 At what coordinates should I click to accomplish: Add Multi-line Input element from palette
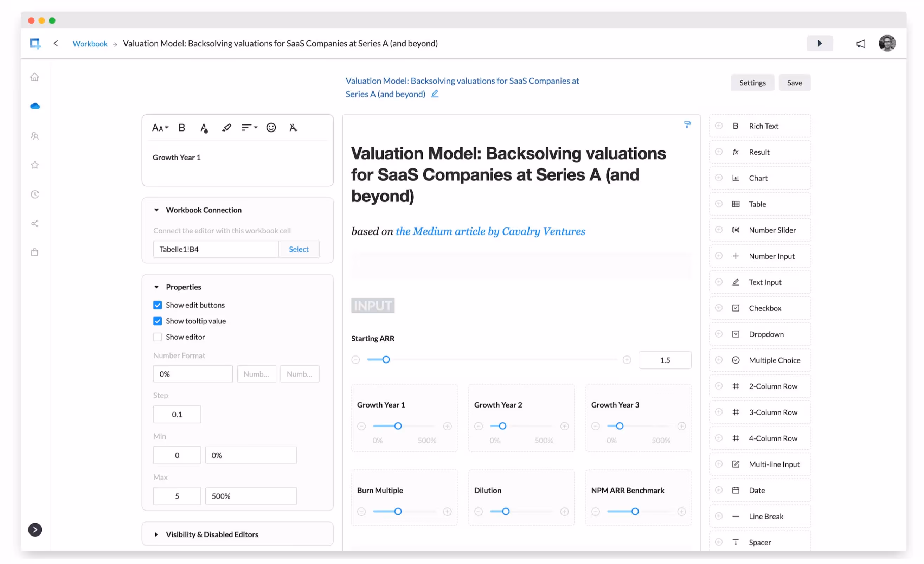[x=761, y=464]
